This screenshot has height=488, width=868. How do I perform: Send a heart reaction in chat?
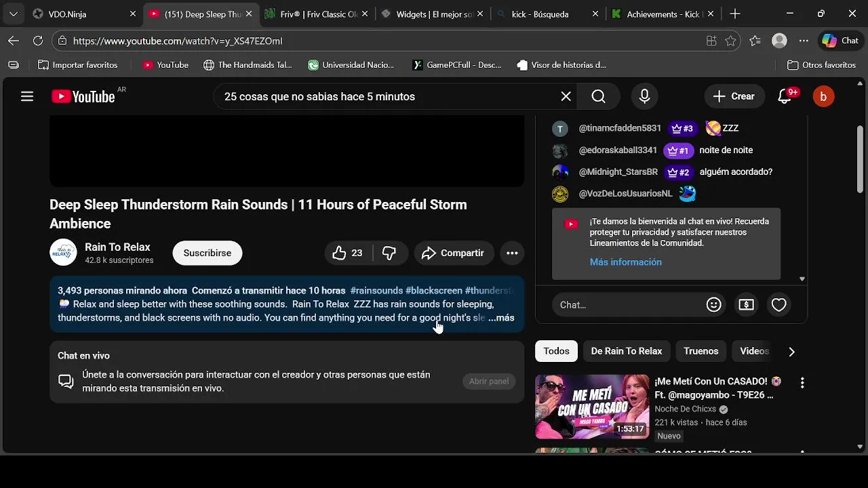[x=778, y=305]
